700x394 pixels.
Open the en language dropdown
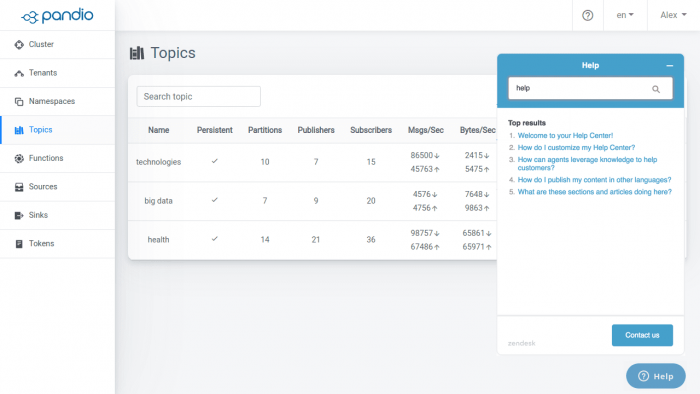click(625, 15)
